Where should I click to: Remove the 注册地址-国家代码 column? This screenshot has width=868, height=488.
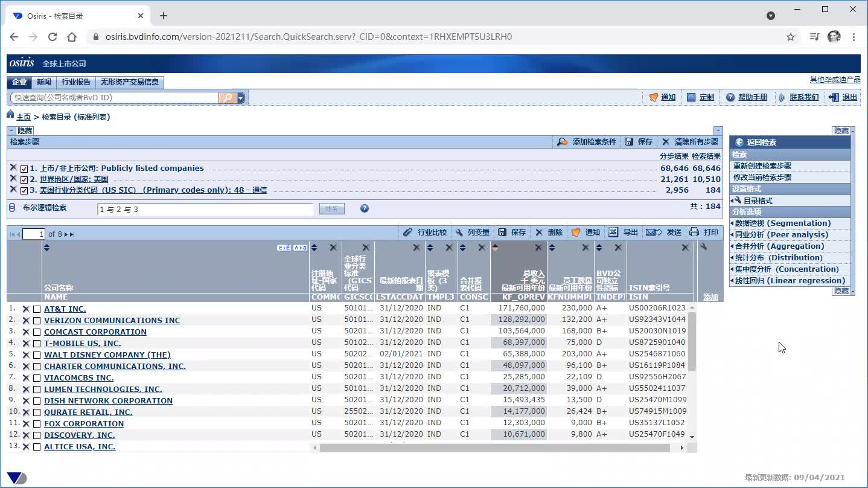[333, 248]
